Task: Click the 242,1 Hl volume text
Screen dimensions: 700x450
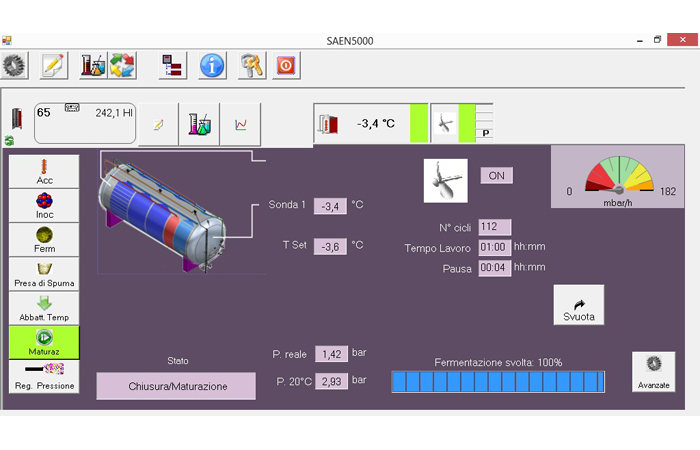Action: point(114,113)
